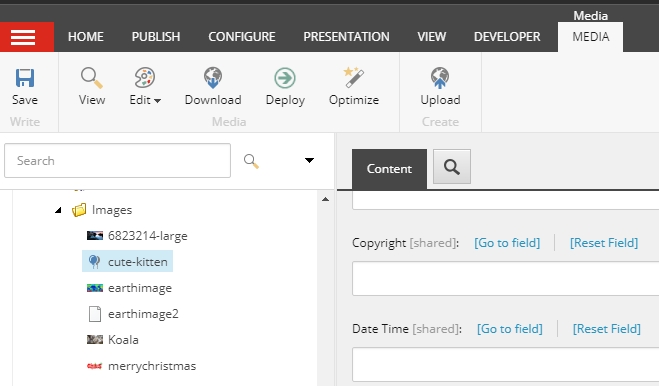
Task: Click the Deploy arrow icon
Action: click(285, 78)
